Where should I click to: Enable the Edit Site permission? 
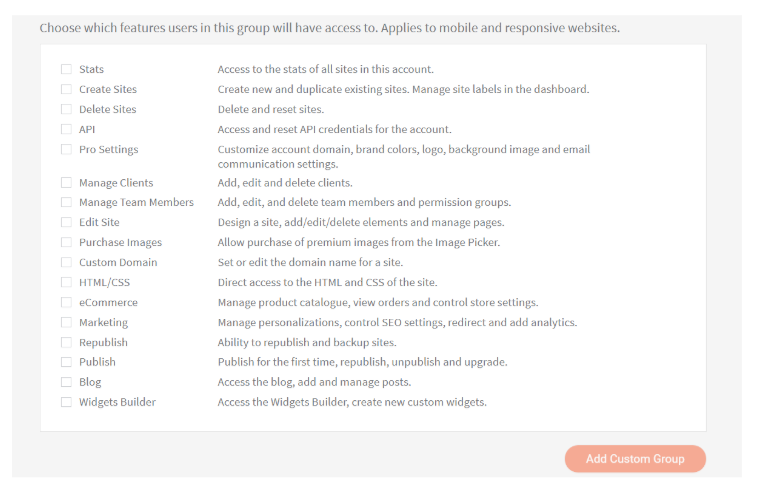[x=66, y=222]
